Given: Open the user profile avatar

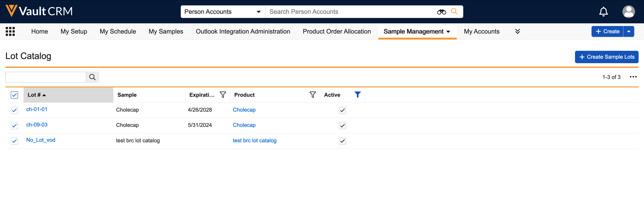Looking at the screenshot, I should coord(628,12).
